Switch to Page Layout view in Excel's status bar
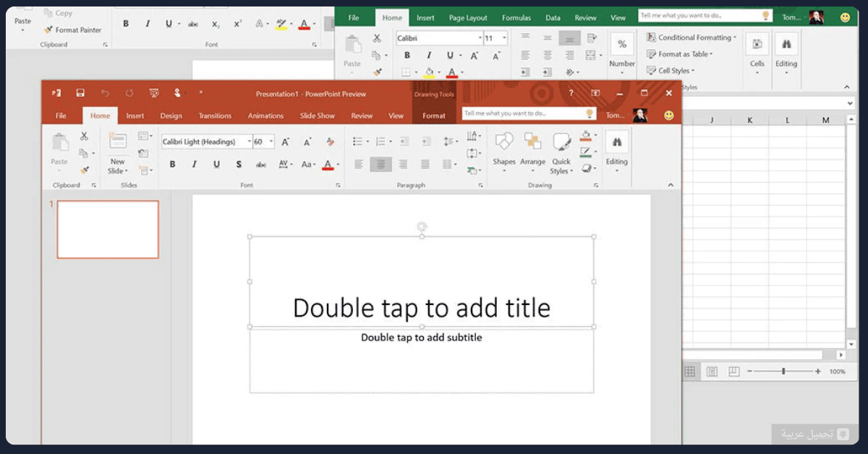 tap(712, 372)
